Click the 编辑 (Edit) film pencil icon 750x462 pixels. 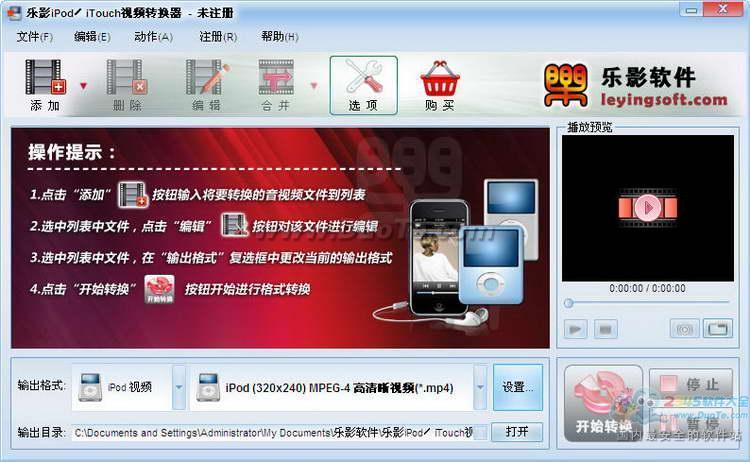click(207, 77)
